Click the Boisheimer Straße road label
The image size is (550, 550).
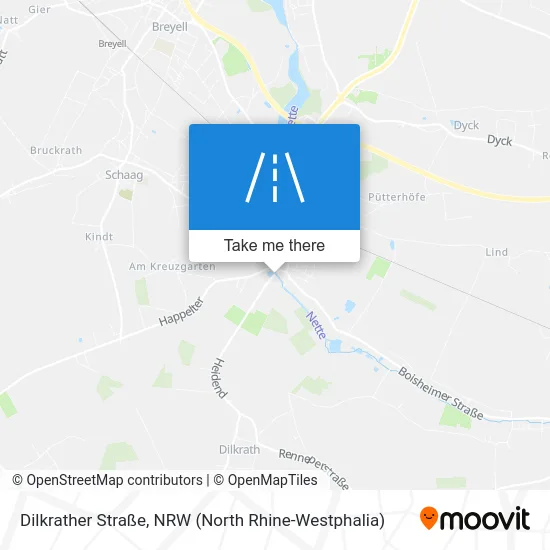point(441,394)
